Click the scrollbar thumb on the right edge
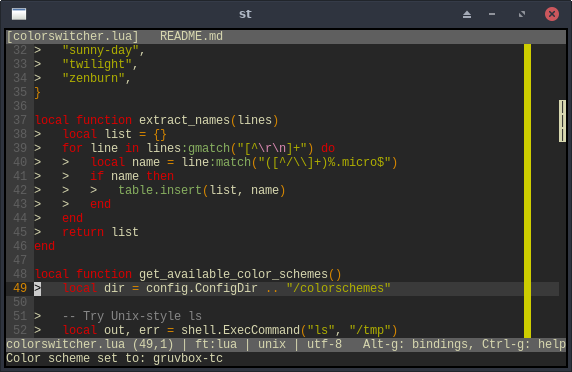Image resolution: width=572 pixels, height=372 pixels. [x=562, y=121]
